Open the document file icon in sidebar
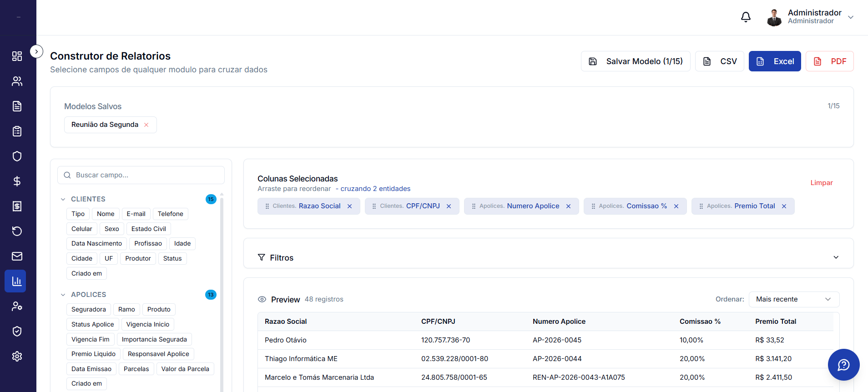Image resolution: width=868 pixels, height=392 pixels. (17, 106)
